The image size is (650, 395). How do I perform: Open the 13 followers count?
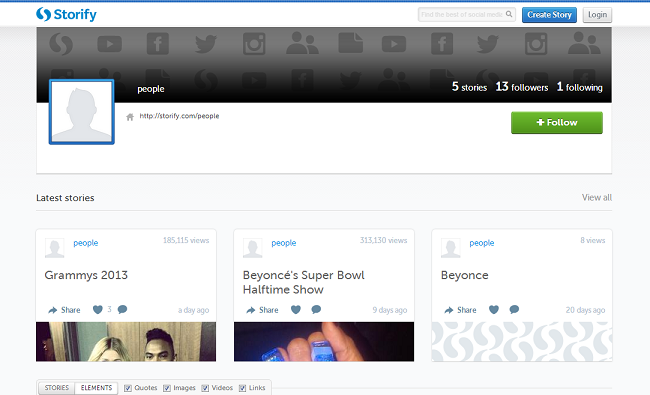522,87
